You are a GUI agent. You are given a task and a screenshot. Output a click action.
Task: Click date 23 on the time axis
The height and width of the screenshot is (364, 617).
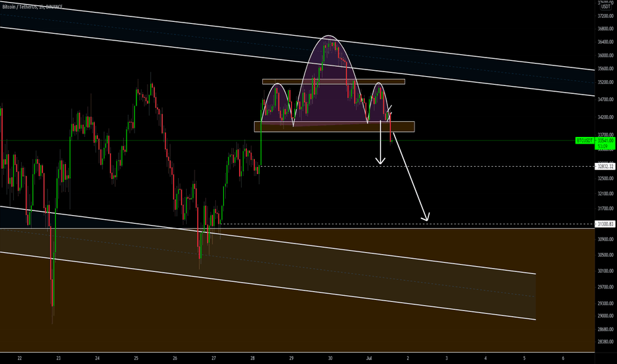tap(58, 358)
